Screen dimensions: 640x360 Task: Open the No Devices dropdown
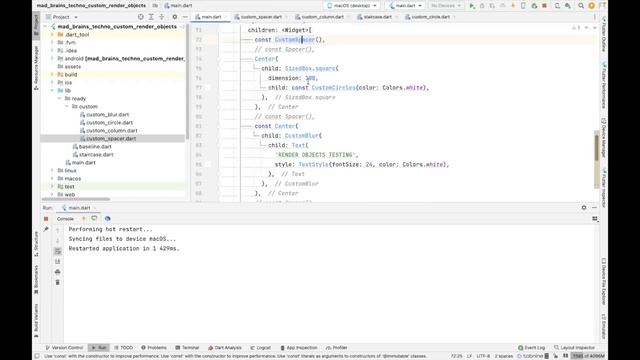pyautogui.click(x=446, y=6)
